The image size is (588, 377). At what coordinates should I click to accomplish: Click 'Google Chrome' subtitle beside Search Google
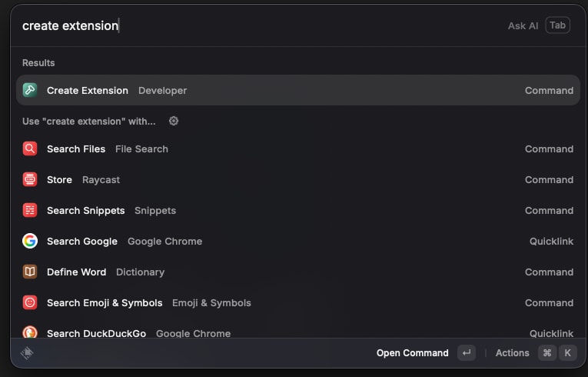tap(164, 242)
